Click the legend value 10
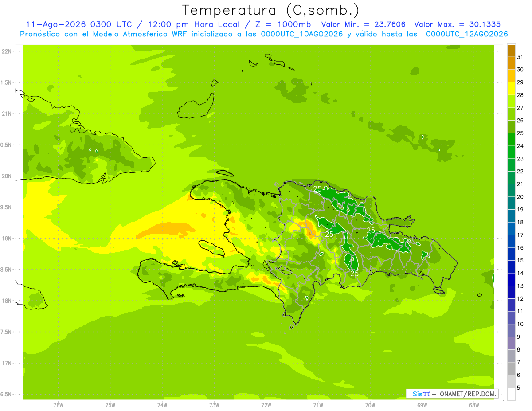 (x=520, y=324)
